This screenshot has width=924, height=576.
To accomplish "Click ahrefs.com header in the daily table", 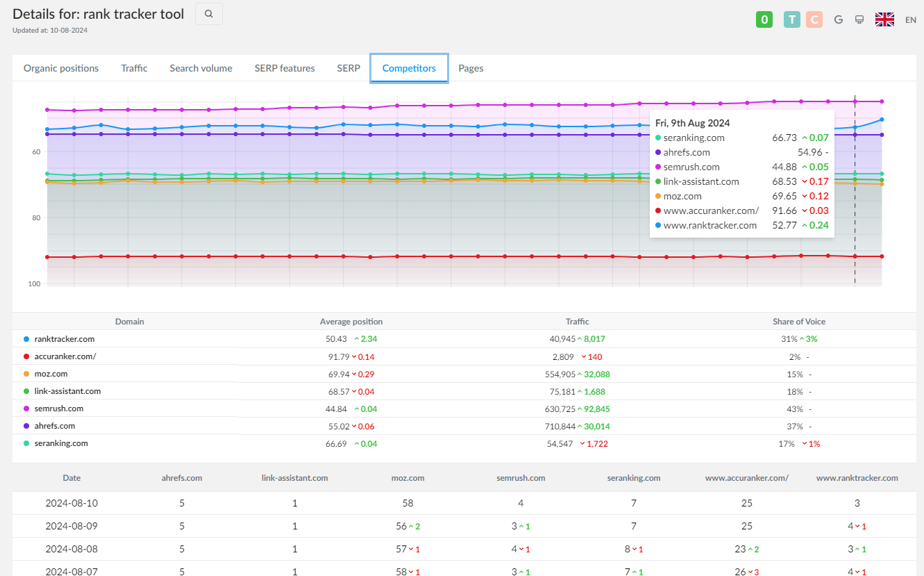I will coord(182,478).
